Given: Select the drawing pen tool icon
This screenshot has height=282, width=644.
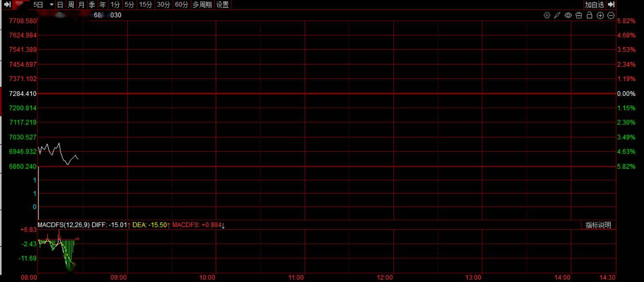Looking at the screenshot, I should pyautogui.click(x=558, y=15).
